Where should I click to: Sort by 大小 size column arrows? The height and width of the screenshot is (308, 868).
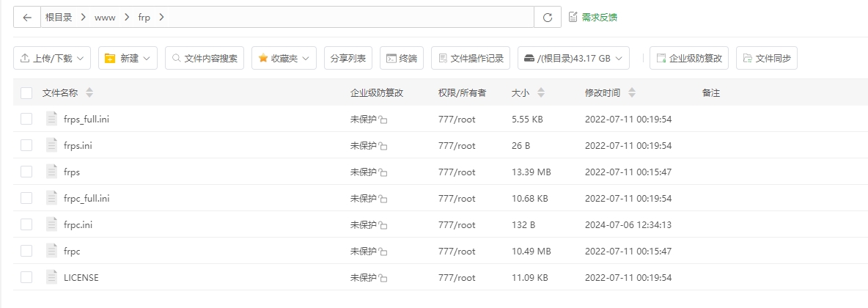(x=541, y=93)
